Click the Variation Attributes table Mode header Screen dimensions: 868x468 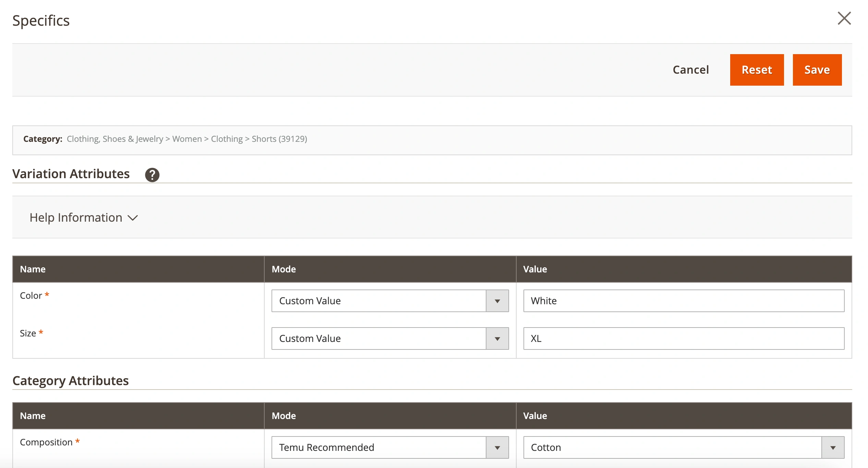point(284,269)
